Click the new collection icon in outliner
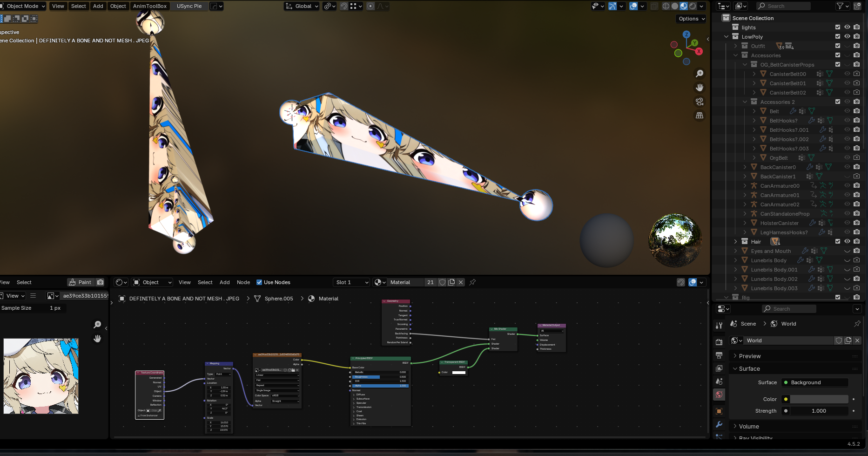 (858, 6)
